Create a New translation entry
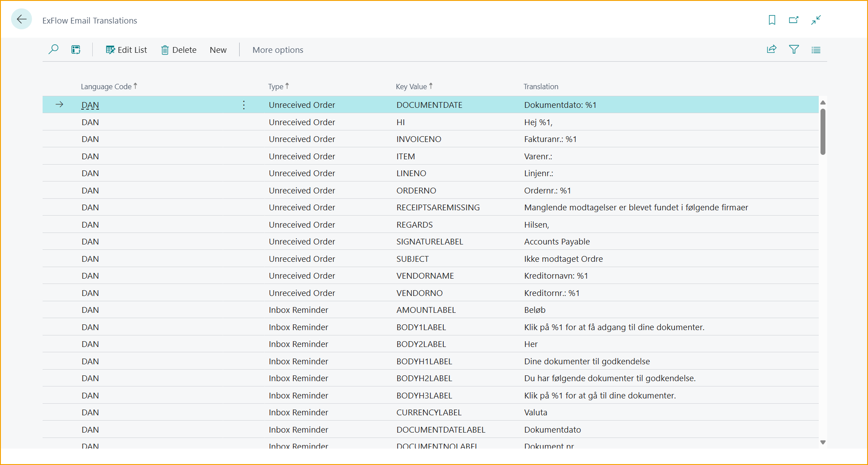Image resolution: width=868 pixels, height=465 pixels. [218, 50]
